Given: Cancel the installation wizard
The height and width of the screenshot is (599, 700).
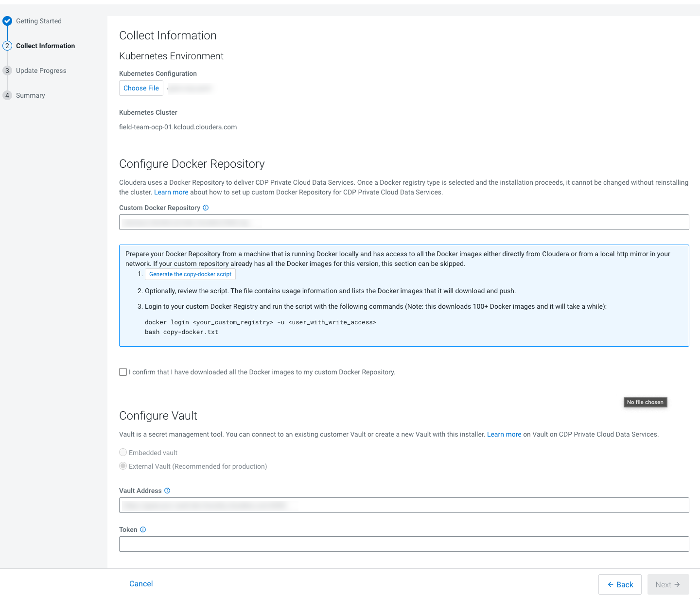Looking at the screenshot, I should coord(141,583).
